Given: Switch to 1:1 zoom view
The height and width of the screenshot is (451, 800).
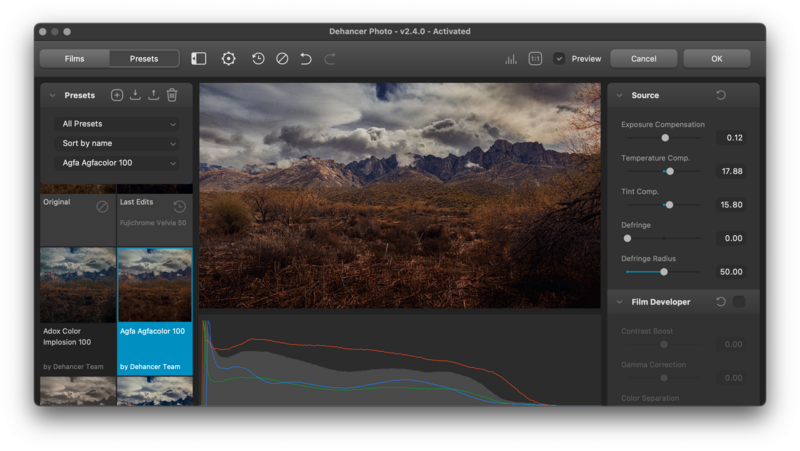Looking at the screenshot, I should pos(535,59).
